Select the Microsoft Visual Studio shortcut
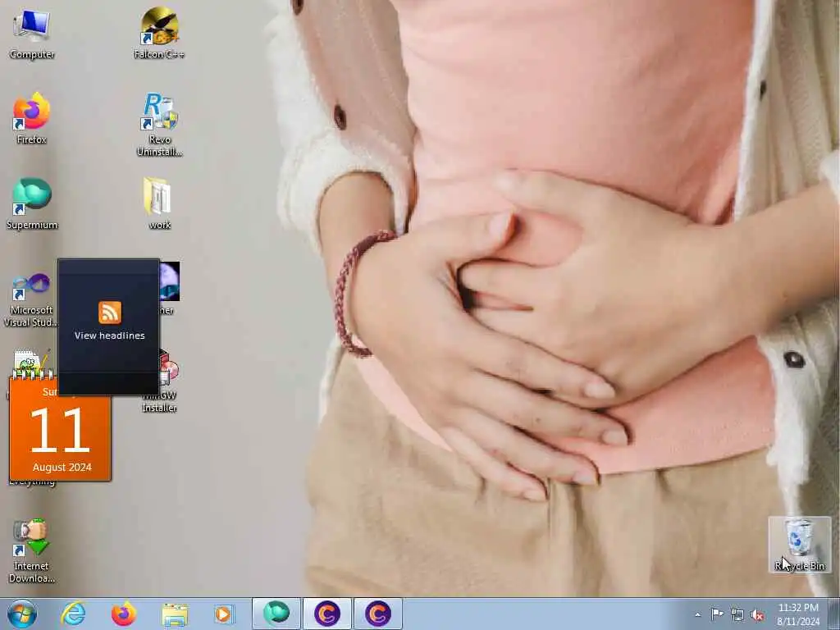Screen dimensions: 840x630 point(30,300)
